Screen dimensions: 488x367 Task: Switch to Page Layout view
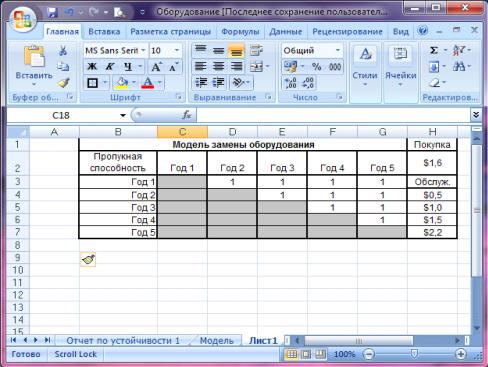(x=306, y=354)
